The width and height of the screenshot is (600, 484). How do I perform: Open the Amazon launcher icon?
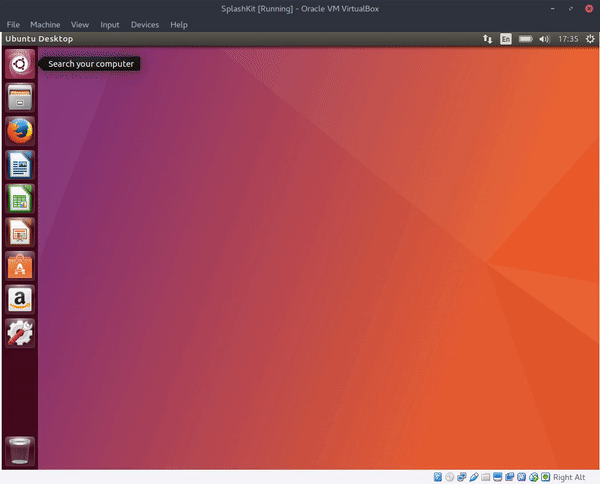20,299
